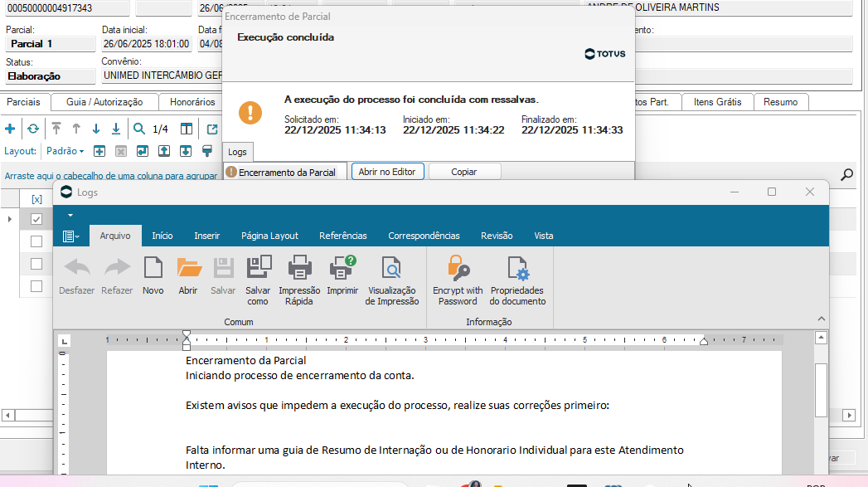Restore default layout icon
868x487 pixels.
(x=143, y=151)
